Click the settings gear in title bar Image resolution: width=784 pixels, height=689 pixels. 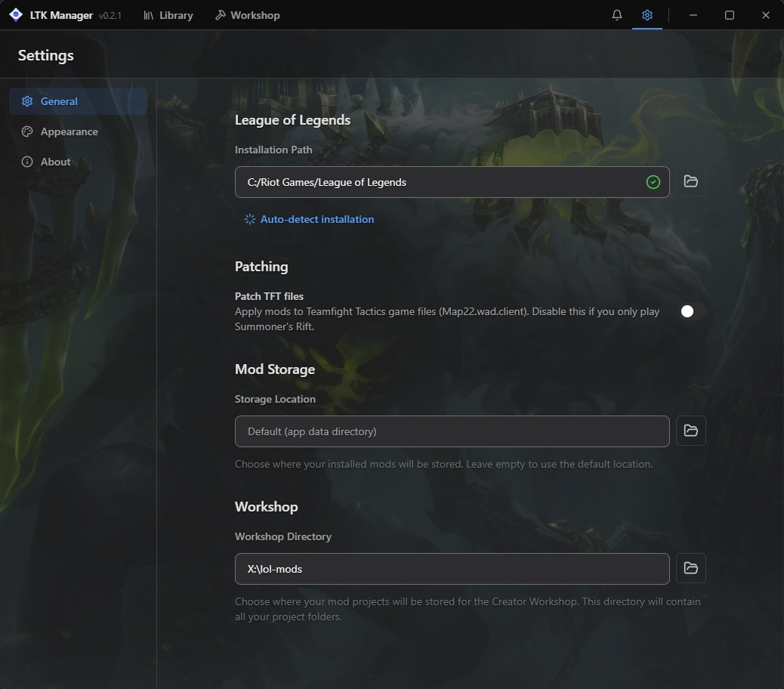point(647,15)
